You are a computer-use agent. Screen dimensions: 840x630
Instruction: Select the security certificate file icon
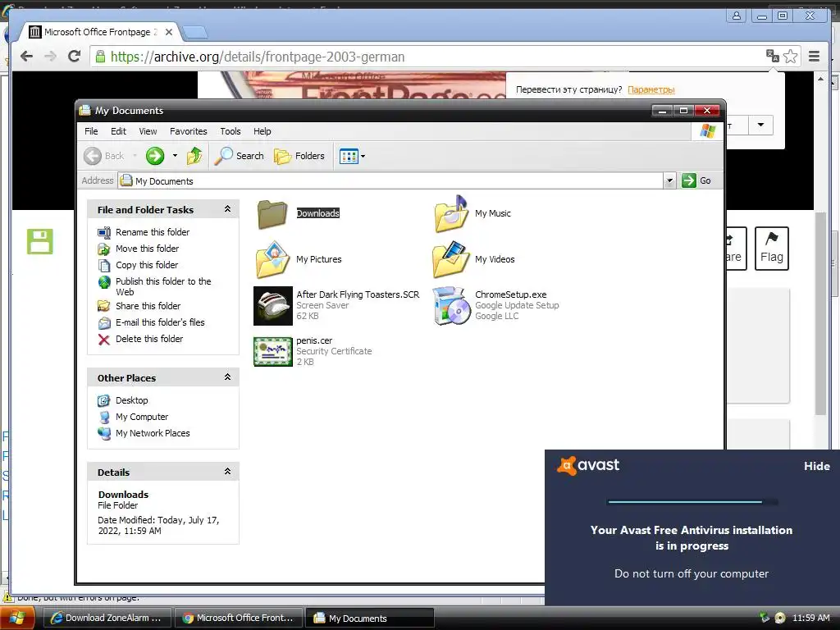pos(272,351)
